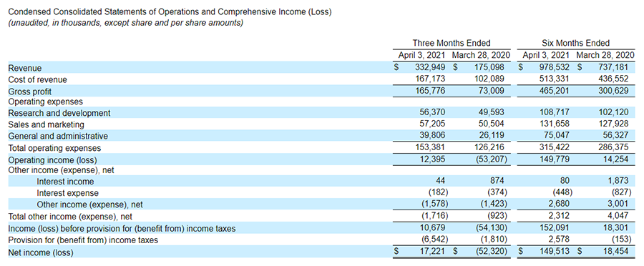Viewport: 644px width, 266px height.
Task: Click the interest income value 874
Action: (x=497, y=181)
